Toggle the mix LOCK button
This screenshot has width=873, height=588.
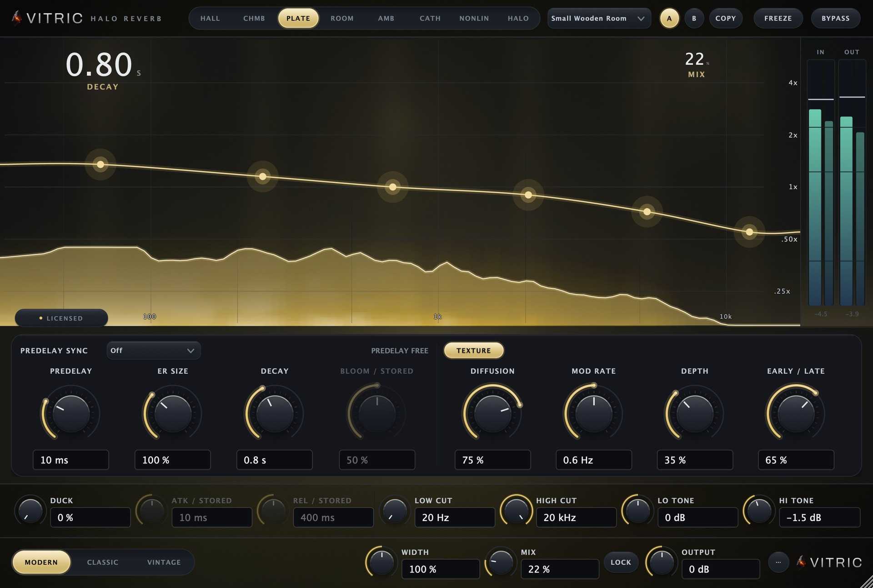tap(621, 563)
